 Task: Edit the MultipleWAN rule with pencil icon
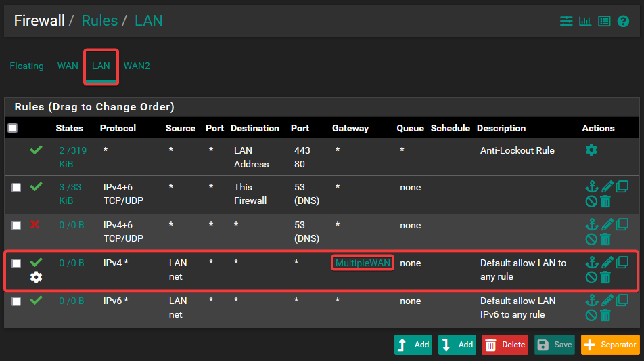[x=607, y=262]
